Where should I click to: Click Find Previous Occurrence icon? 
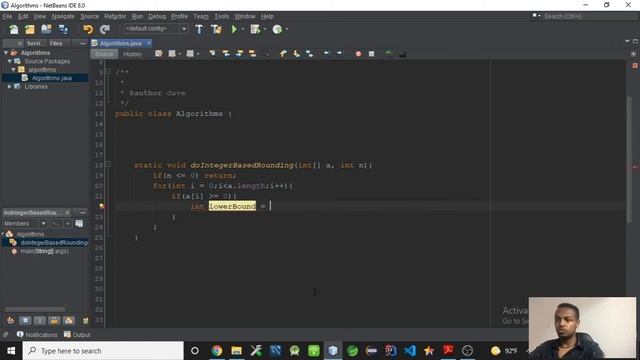click(x=226, y=54)
